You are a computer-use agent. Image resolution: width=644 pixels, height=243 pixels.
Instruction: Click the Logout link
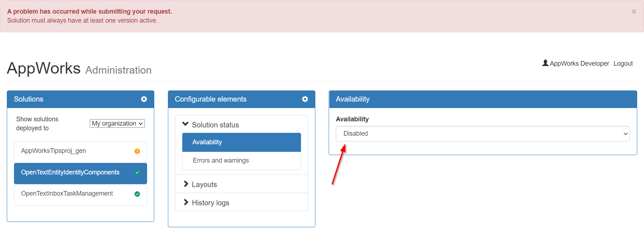point(623,64)
